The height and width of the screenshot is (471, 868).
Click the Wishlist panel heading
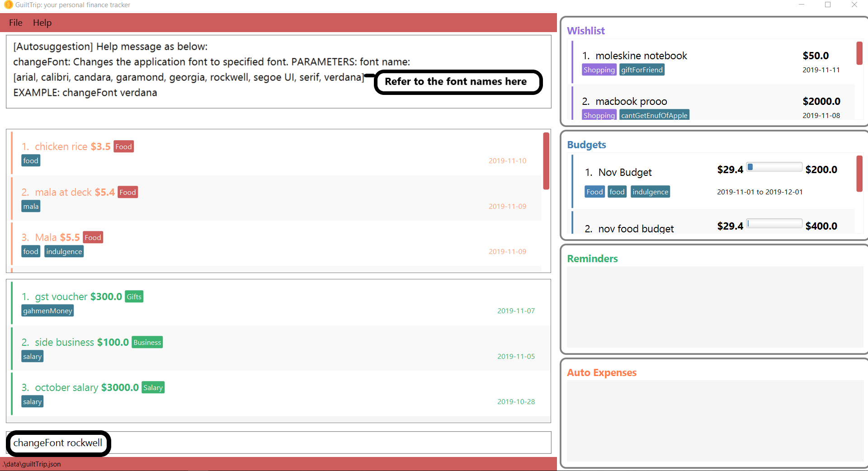tap(586, 31)
